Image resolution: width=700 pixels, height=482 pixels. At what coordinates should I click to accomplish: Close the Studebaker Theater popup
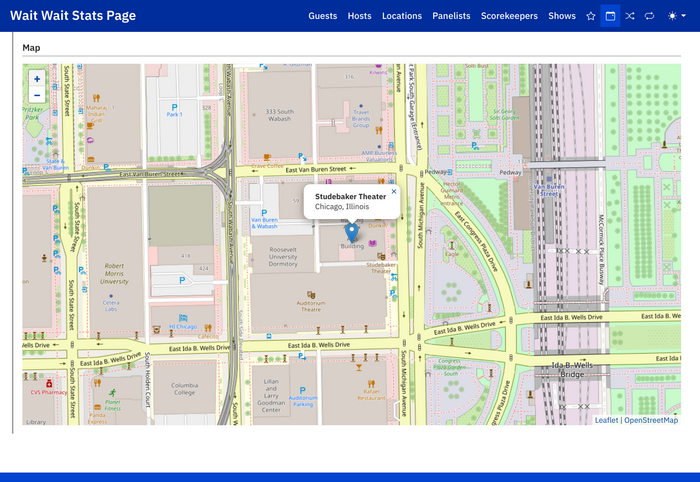pos(394,191)
